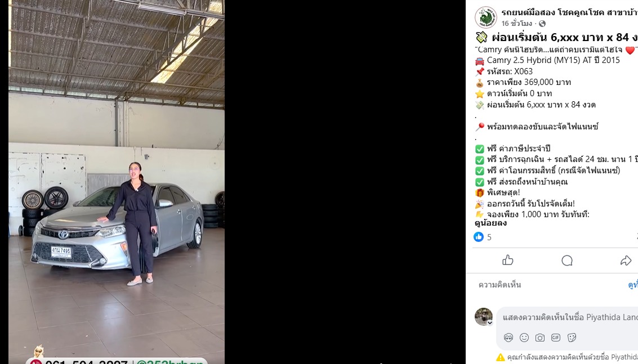Open the 16 ชั่วโมง timestamp link

pos(516,24)
